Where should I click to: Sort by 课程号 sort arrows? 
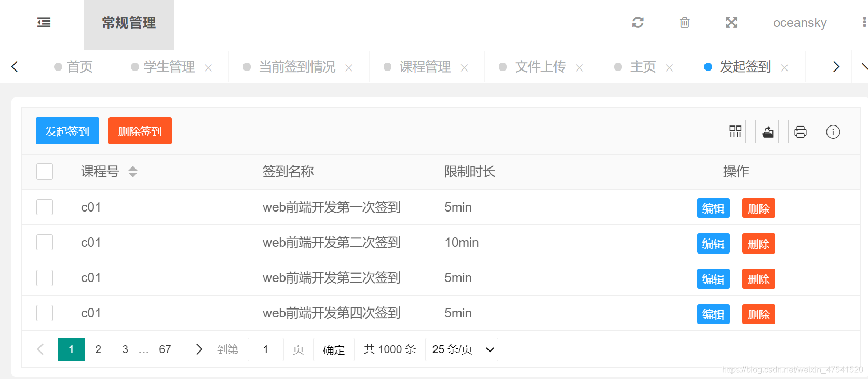pyautogui.click(x=133, y=172)
